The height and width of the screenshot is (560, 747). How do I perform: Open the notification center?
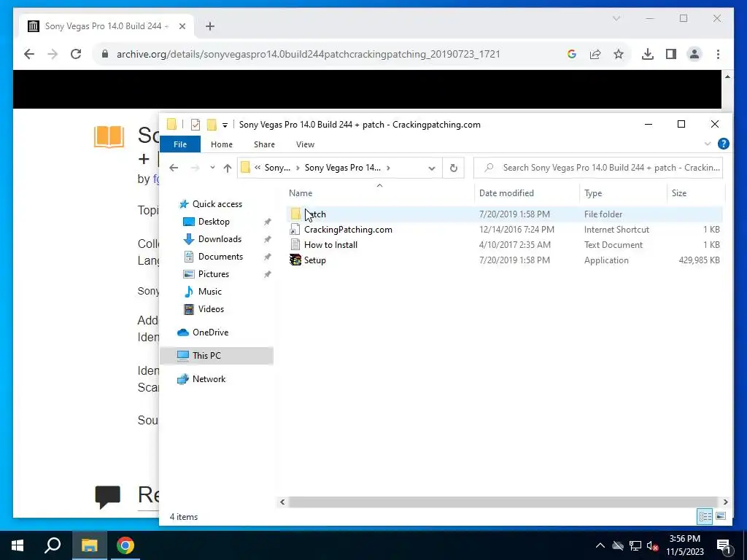(723, 545)
